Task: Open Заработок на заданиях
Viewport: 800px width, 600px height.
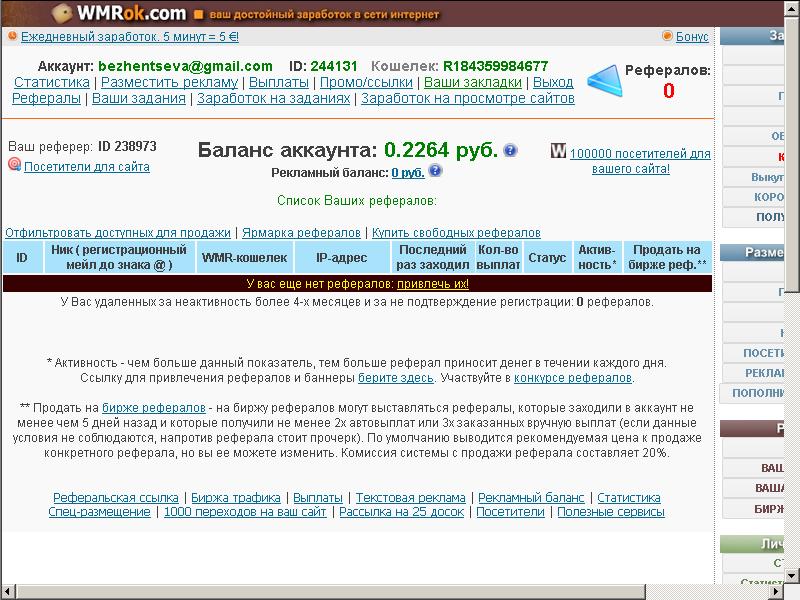Action: [273, 98]
